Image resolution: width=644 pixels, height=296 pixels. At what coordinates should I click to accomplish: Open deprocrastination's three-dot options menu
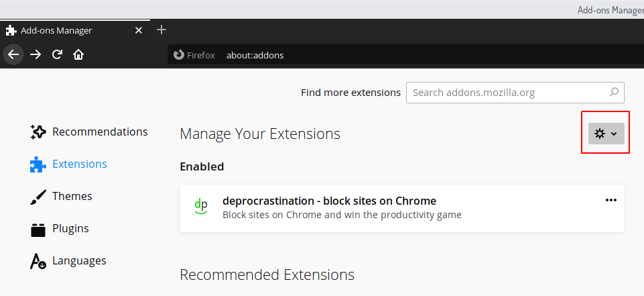[610, 200]
